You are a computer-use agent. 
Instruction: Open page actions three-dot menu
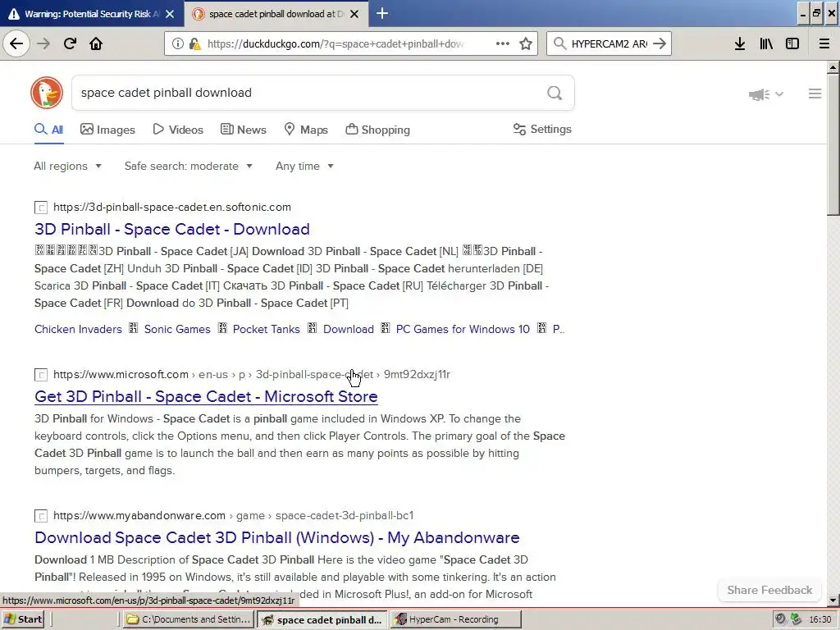click(503, 43)
